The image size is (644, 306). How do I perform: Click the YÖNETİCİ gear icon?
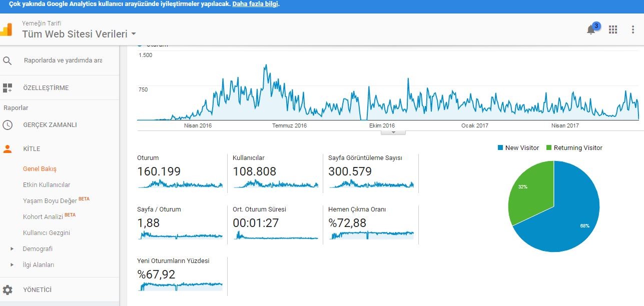[x=8, y=290]
